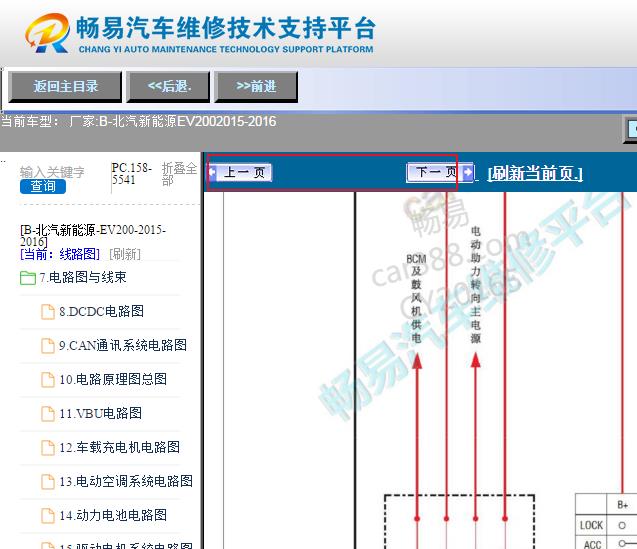Click ACC cell in ignition table
Viewport: 637px width, 549px height.
tap(591, 543)
